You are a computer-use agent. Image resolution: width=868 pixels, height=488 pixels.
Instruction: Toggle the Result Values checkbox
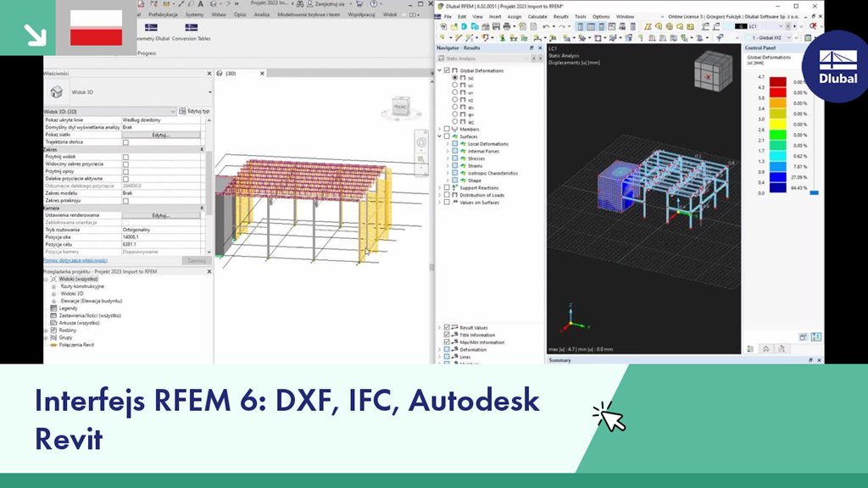tap(447, 328)
